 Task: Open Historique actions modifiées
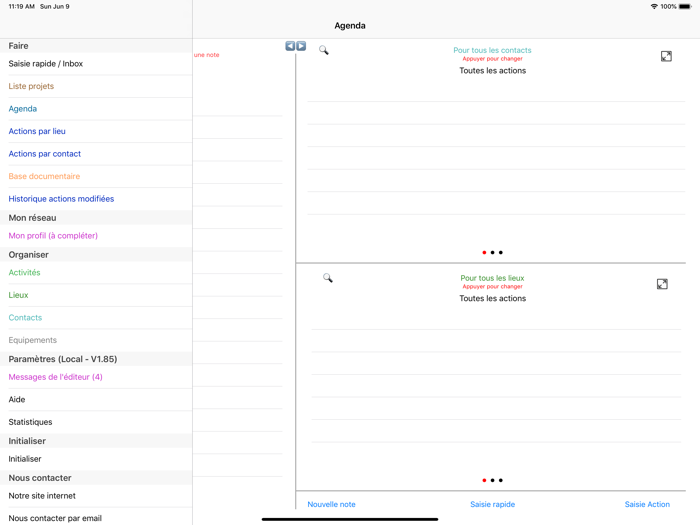coord(96,199)
